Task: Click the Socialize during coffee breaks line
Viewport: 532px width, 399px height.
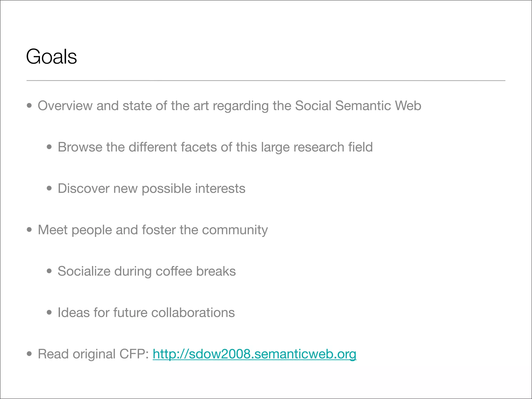Action: click(147, 271)
